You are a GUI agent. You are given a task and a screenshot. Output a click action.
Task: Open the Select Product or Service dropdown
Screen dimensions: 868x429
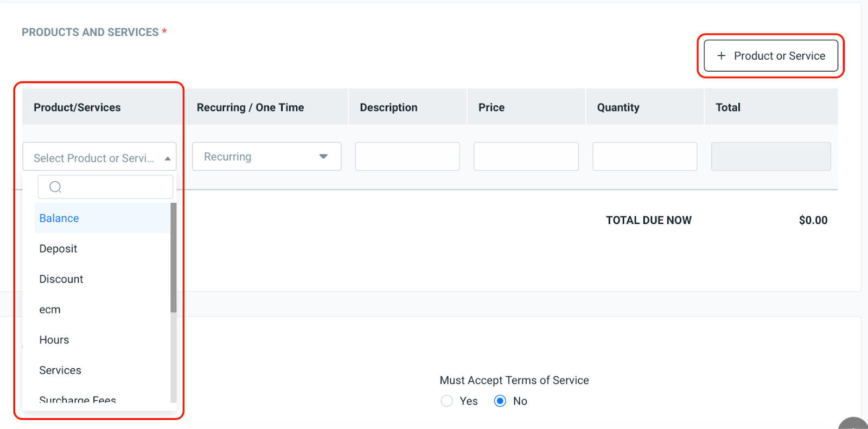(x=100, y=157)
